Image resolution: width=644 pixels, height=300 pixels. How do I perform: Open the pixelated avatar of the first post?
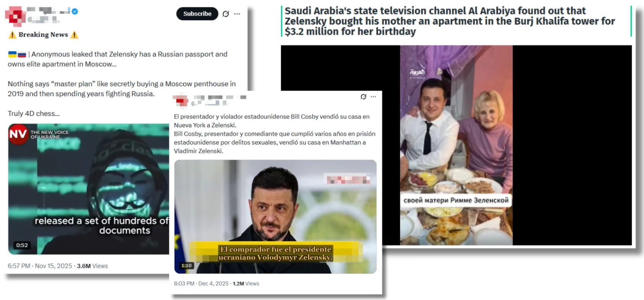point(15,16)
